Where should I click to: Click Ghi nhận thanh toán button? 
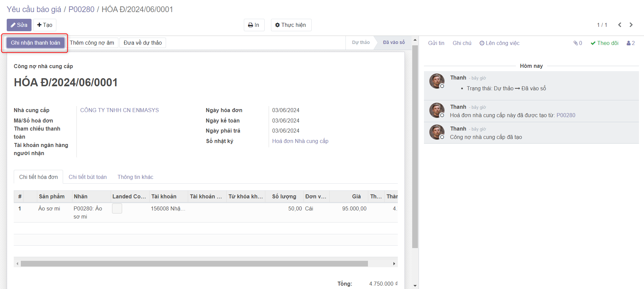point(36,43)
